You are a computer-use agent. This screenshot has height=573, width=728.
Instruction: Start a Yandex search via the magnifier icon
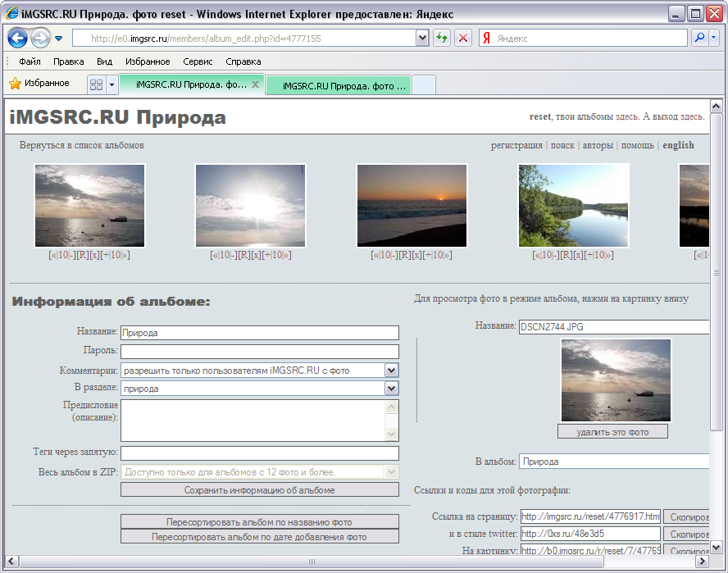pos(698,38)
